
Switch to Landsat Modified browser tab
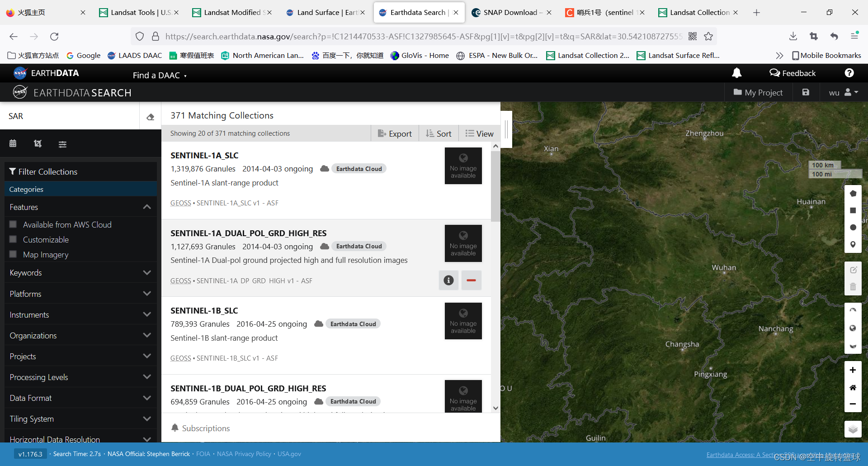232,13
